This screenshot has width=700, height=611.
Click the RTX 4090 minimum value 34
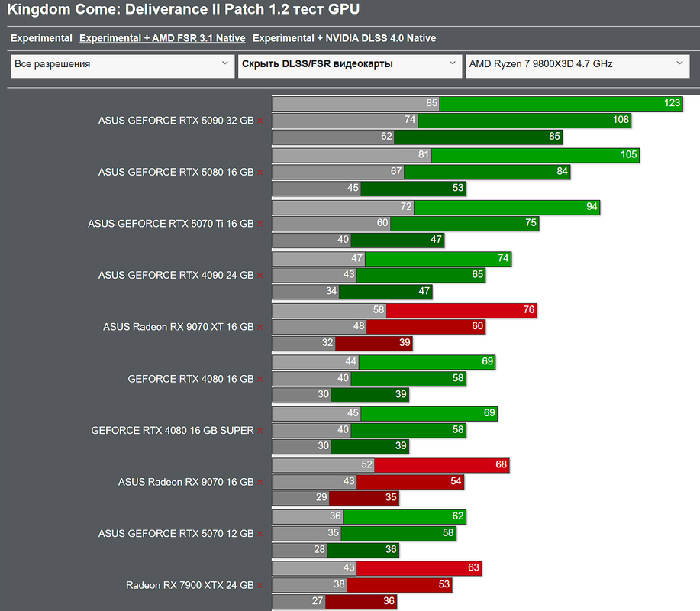331,291
